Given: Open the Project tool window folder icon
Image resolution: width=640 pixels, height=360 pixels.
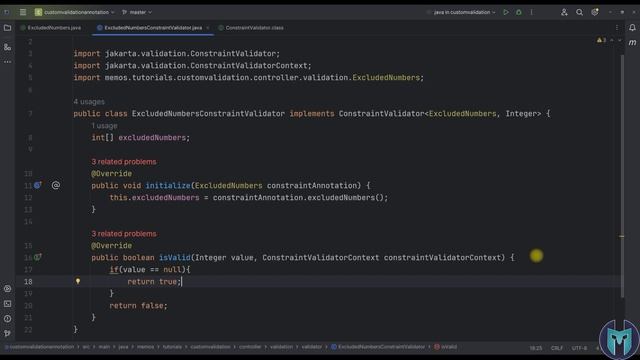Looking at the screenshot, I should pyautogui.click(x=7, y=28).
